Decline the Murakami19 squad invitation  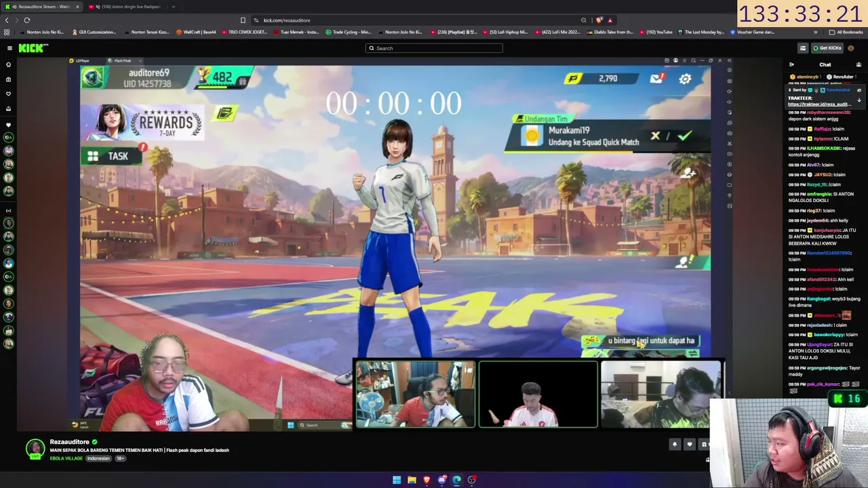coord(655,136)
